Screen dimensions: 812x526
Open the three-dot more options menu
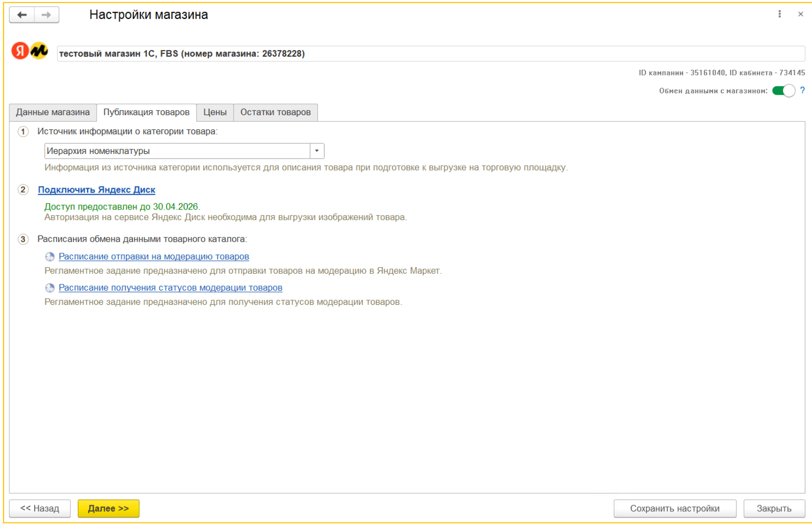tap(779, 14)
